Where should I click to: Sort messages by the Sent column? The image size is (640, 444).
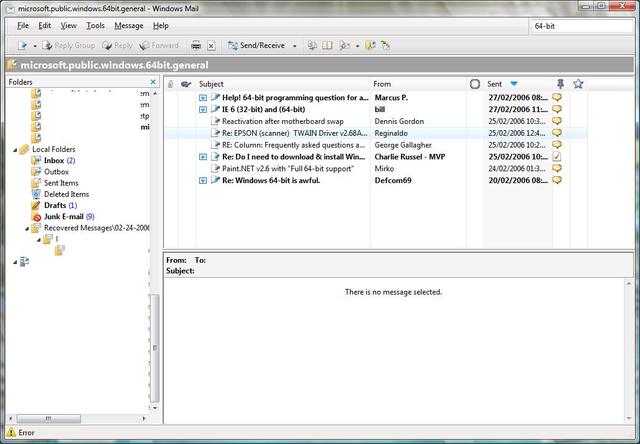(x=518, y=84)
